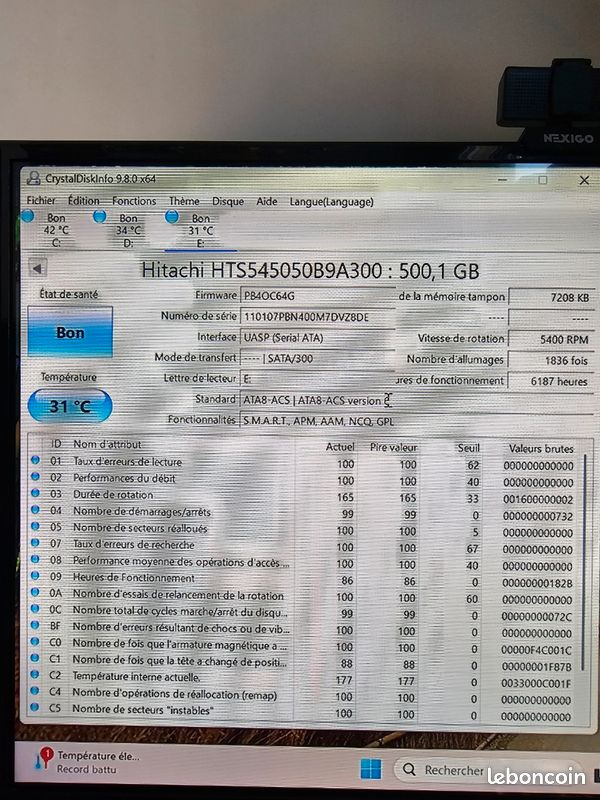This screenshot has width=600, height=800.
Task: Open the Fichier menu
Action: (x=41, y=201)
